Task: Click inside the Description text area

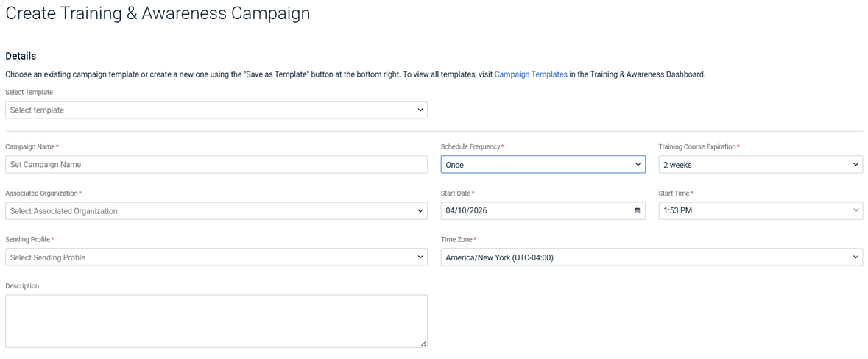Action: 216,321
